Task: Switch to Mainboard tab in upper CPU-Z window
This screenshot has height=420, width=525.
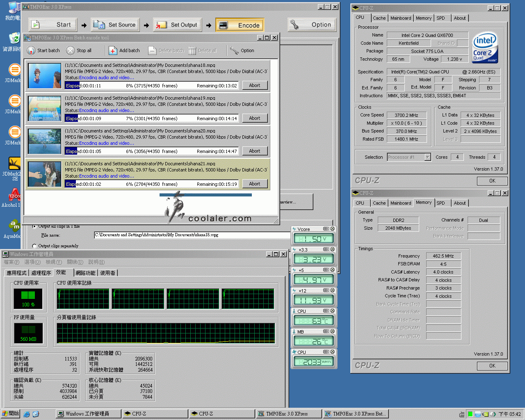Action: point(401,18)
